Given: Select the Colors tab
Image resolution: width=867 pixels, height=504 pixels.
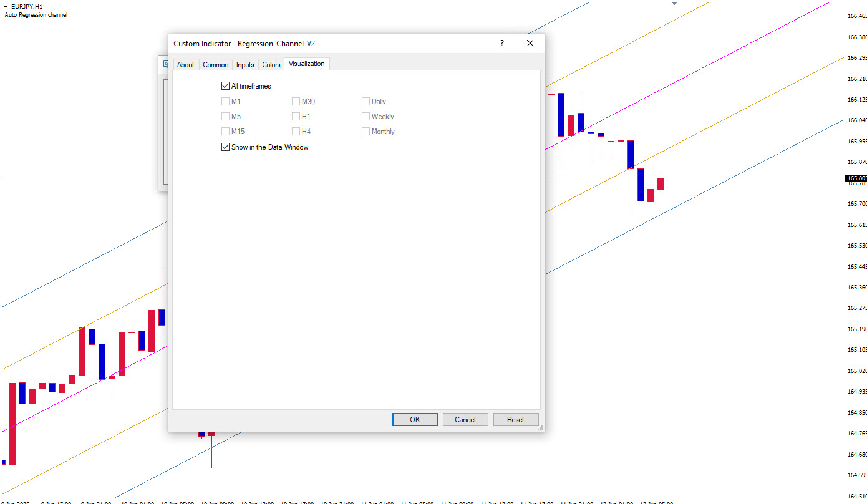Looking at the screenshot, I should click(x=271, y=65).
